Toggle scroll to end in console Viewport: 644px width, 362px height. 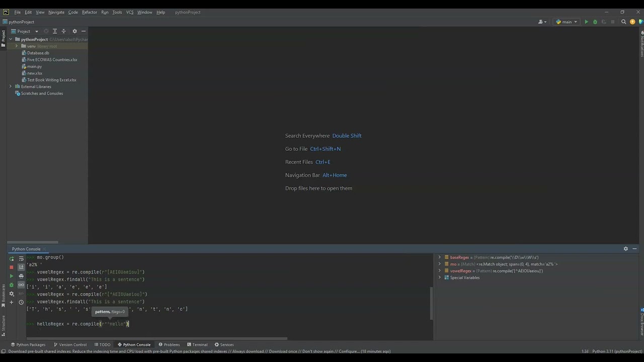click(x=21, y=267)
